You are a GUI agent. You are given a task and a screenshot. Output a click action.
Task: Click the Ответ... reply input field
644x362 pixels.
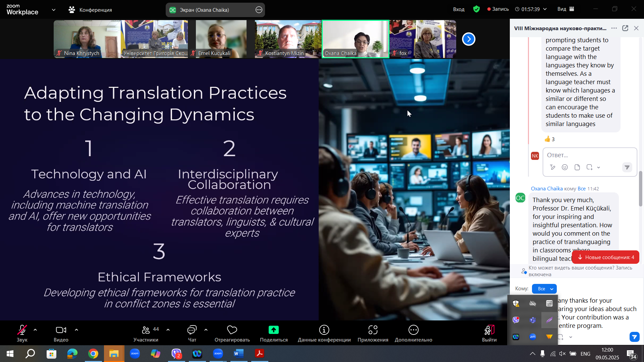pyautogui.click(x=589, y=155)
